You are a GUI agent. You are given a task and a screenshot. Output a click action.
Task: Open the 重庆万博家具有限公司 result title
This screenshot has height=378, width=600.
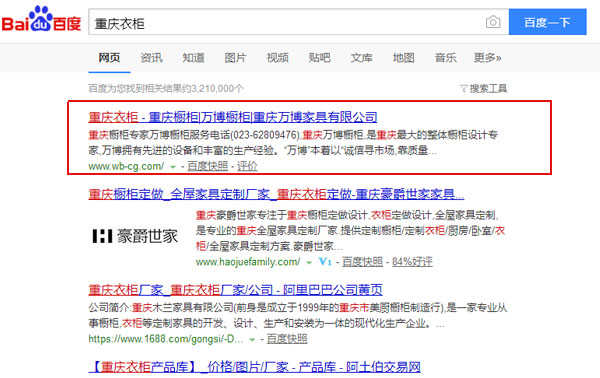point(233,117)
